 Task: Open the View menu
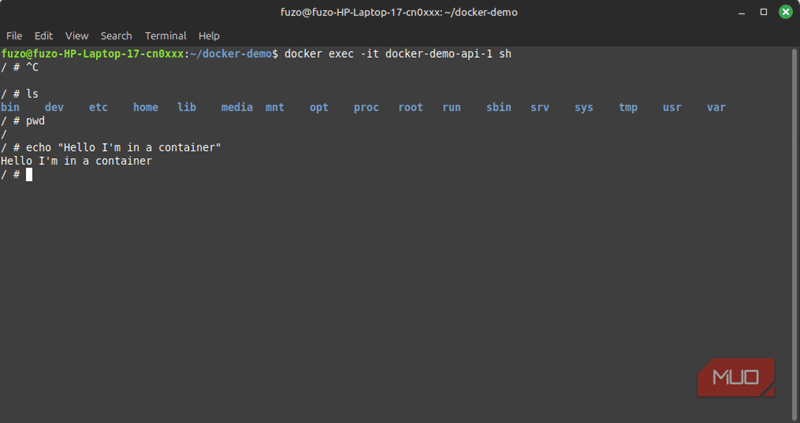click(x=77, y=36)
